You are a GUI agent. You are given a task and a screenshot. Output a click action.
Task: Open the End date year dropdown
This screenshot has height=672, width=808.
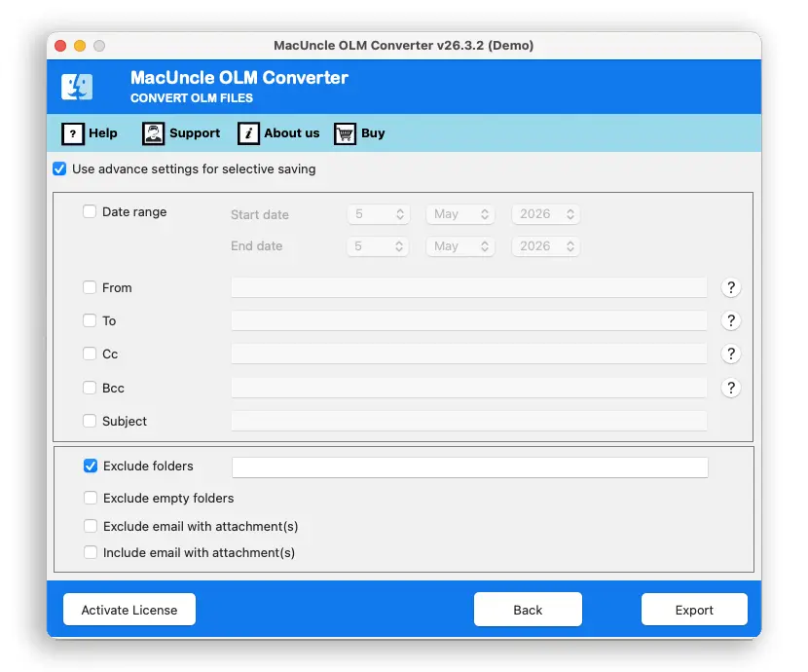(x=546, y=246)
